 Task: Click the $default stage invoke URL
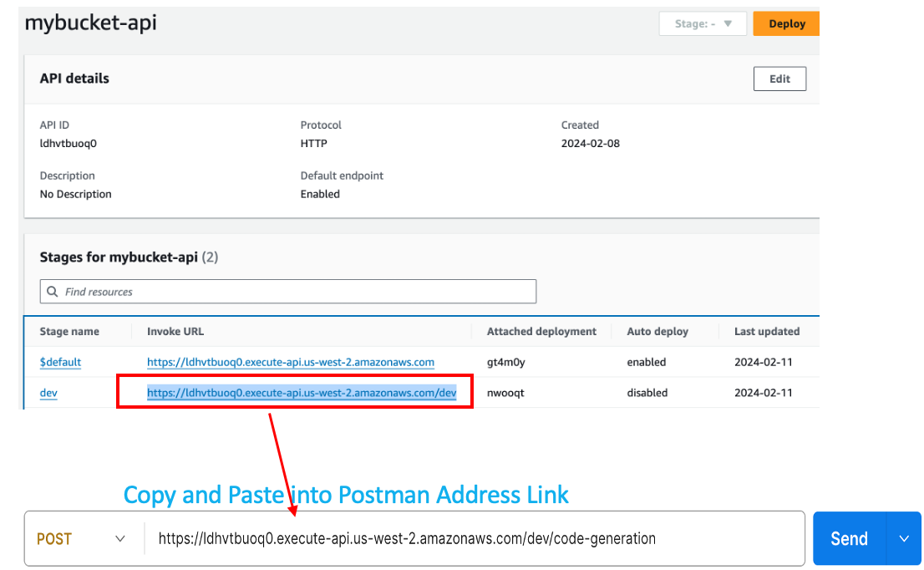click(291, 362)
